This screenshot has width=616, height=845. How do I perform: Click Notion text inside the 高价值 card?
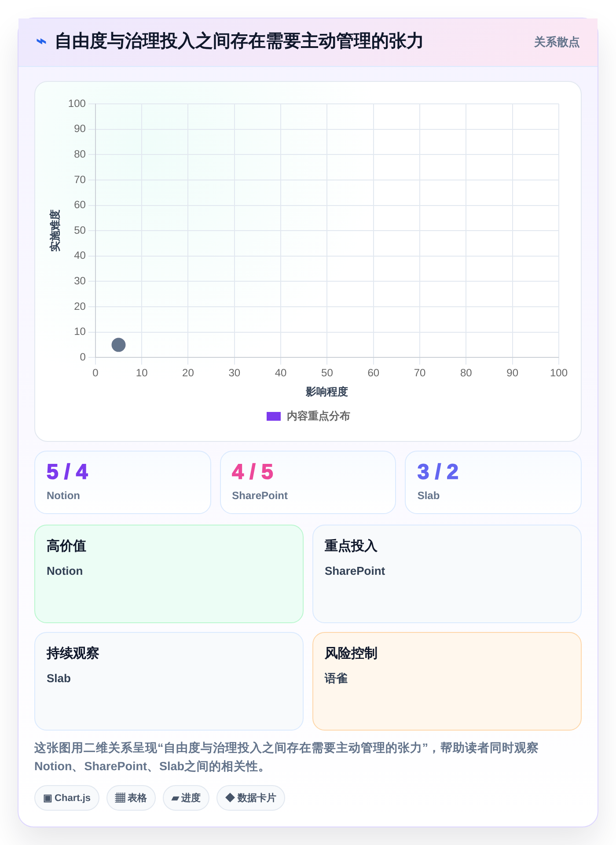[x=65, y=571]
